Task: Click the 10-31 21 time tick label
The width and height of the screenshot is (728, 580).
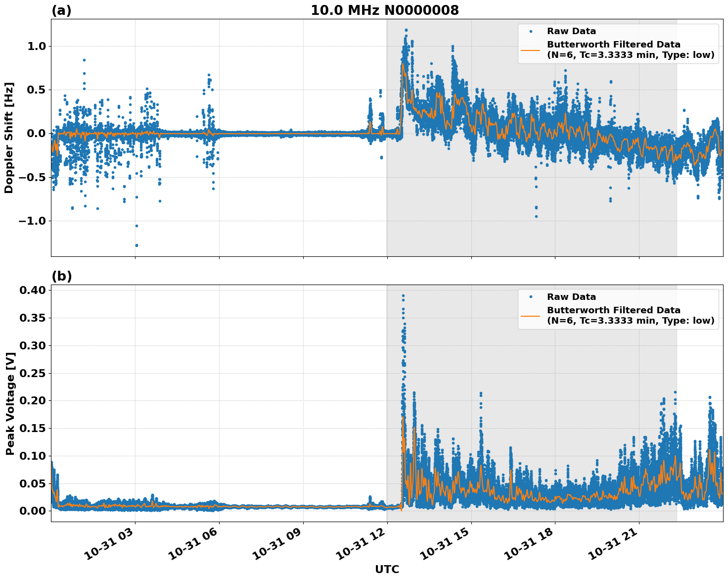Action: 617,546
